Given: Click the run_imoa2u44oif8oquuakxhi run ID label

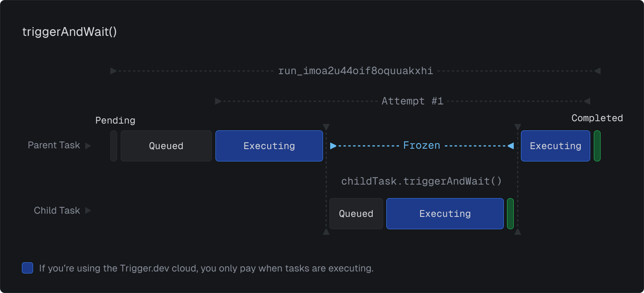Looking at the screenshot, I should (x=355, y=71).
